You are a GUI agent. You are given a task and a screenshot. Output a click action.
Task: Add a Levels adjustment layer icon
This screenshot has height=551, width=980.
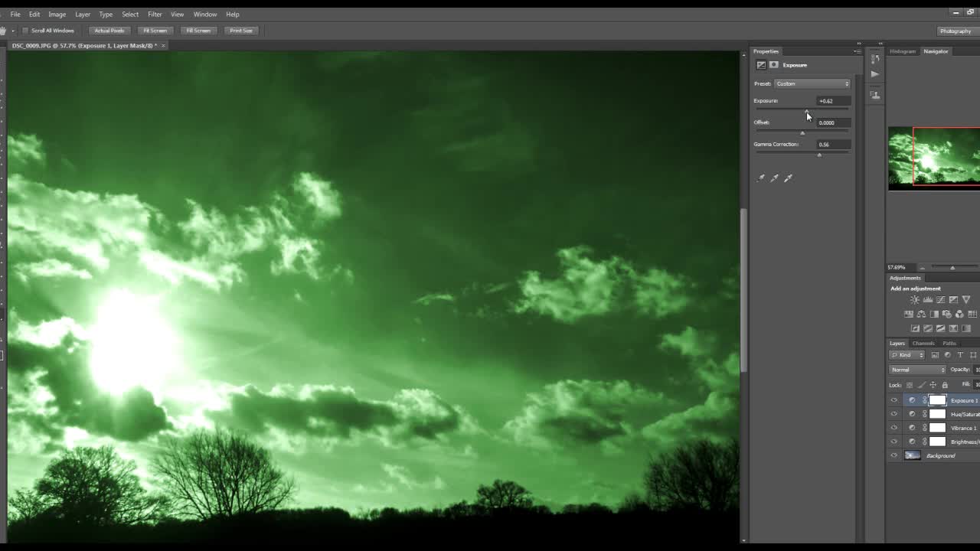click(928, 299)
